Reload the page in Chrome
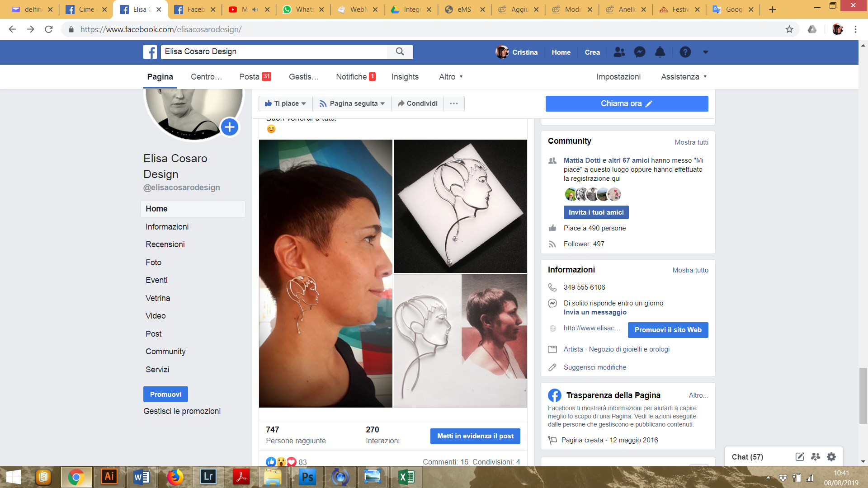 click(48, 29)
